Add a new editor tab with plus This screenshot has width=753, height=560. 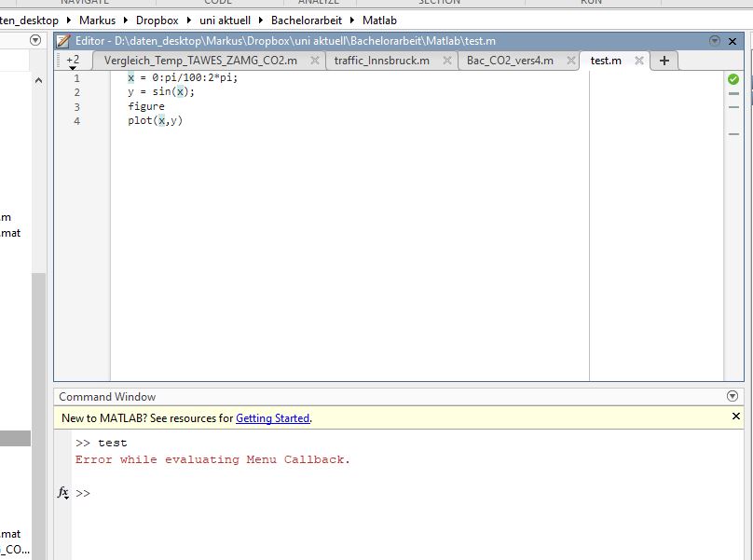[x=664, y=61]
